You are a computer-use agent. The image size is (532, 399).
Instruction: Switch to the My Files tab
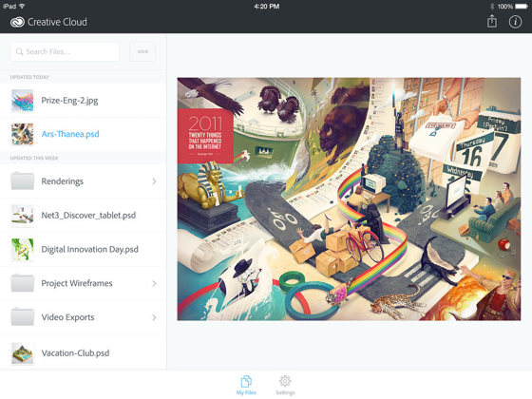pos(246,385)
